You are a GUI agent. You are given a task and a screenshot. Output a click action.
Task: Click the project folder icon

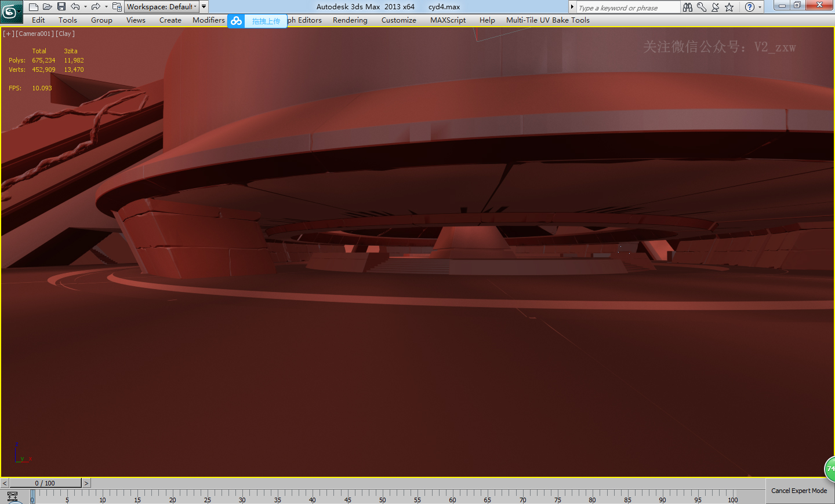tap(117, 7)
